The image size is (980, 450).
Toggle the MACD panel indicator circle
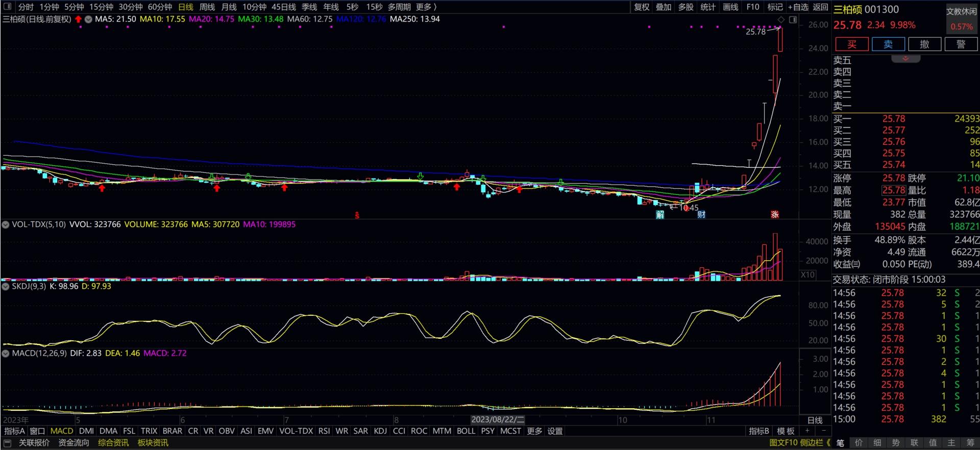pyautogui.click(x=6, y=353)
